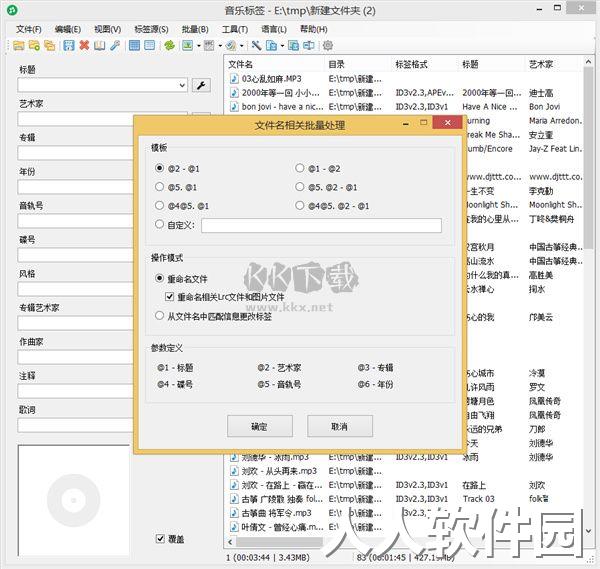Select the 重命名文件 operation mode radio
This screenshot has width=600, height=569.
(160, 278)
